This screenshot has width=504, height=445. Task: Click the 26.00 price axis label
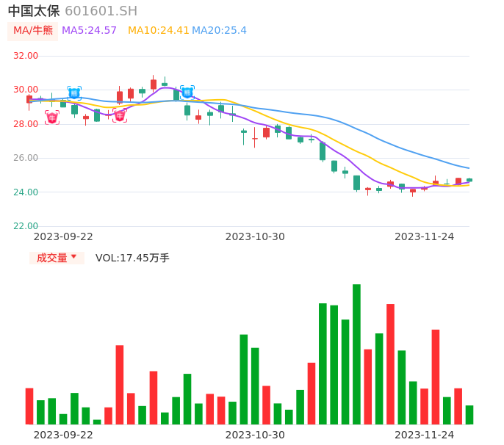tap(26, 158)
